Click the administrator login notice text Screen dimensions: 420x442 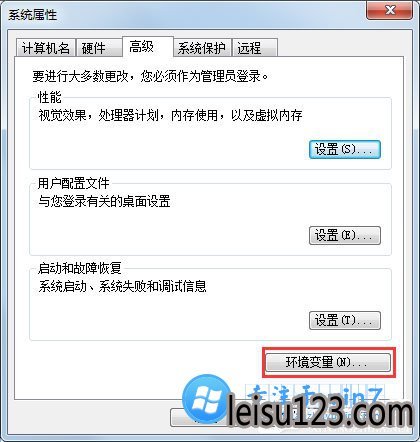click(150, 76)
